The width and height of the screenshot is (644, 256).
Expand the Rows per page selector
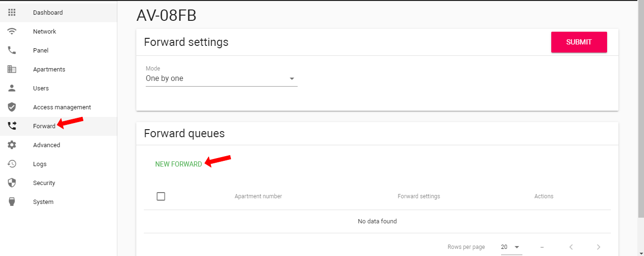[x=511, y=247]
